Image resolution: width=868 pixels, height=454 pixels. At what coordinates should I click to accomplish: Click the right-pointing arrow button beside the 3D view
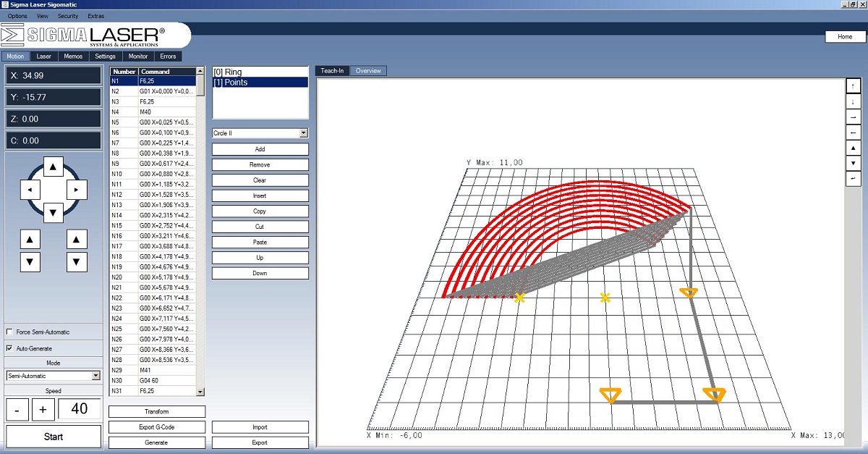click(x=853, y=117)
